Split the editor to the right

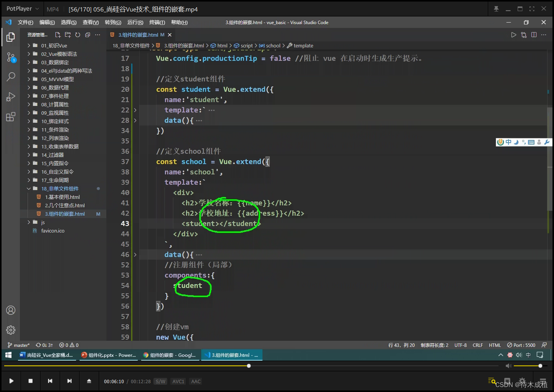534,35
